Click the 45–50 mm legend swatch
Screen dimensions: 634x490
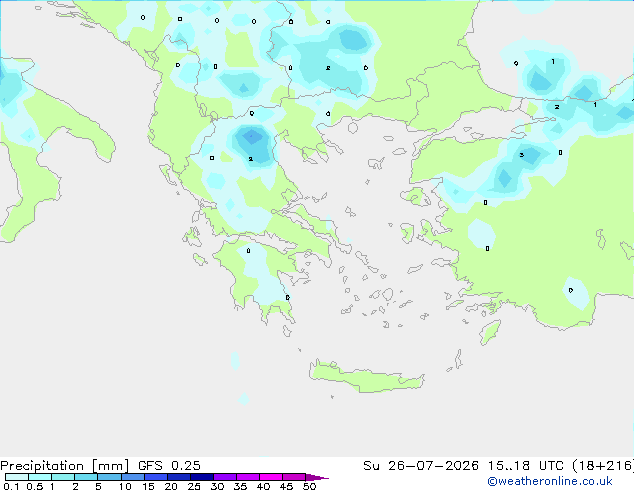coord(294,477)
